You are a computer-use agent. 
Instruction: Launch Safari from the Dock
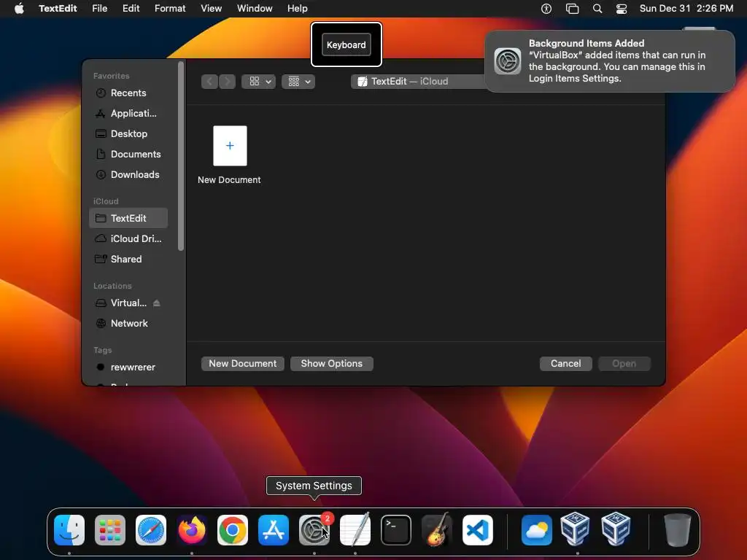(x=151, y=530)
